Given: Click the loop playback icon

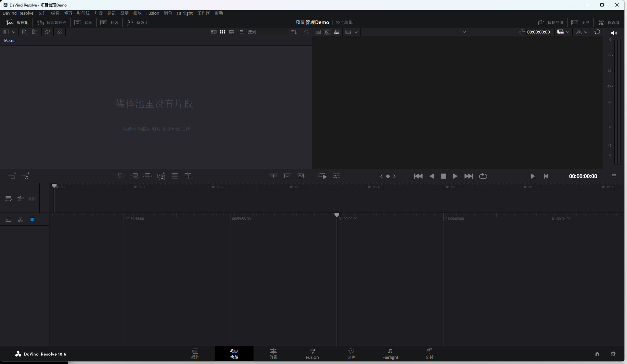Looking at the screenshot, I should point(483,176).
